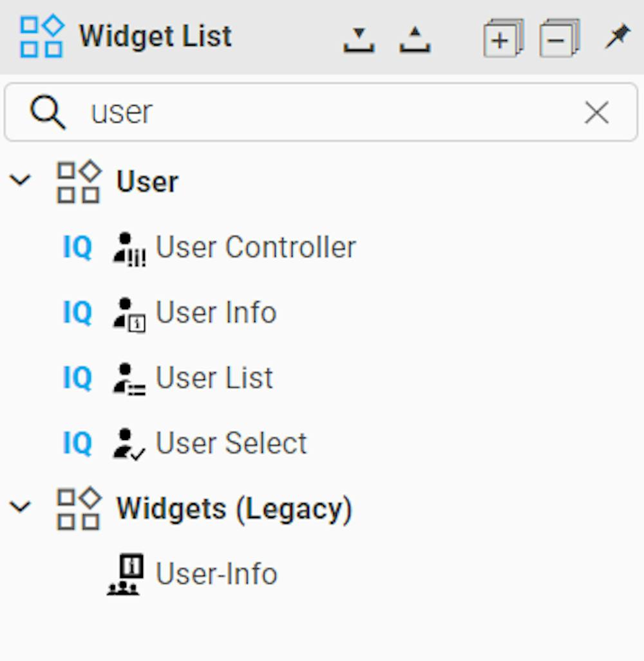Pin the Widget List panel

point(617,35)
